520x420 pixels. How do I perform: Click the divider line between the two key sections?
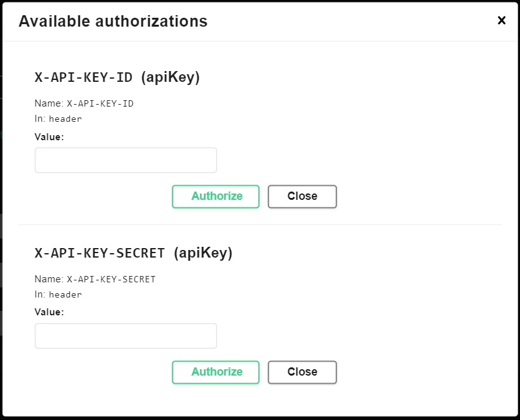tap(260, 225)
